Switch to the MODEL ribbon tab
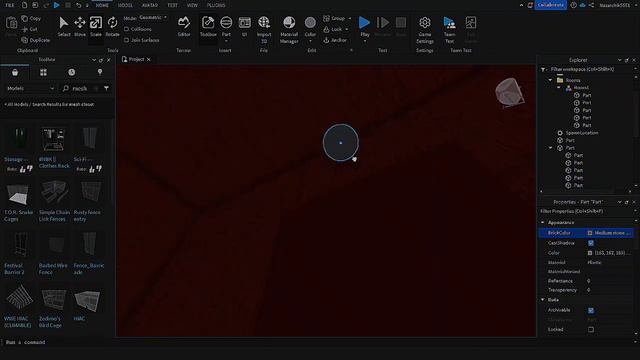640x360 pixels. click(x=125, y=5)
